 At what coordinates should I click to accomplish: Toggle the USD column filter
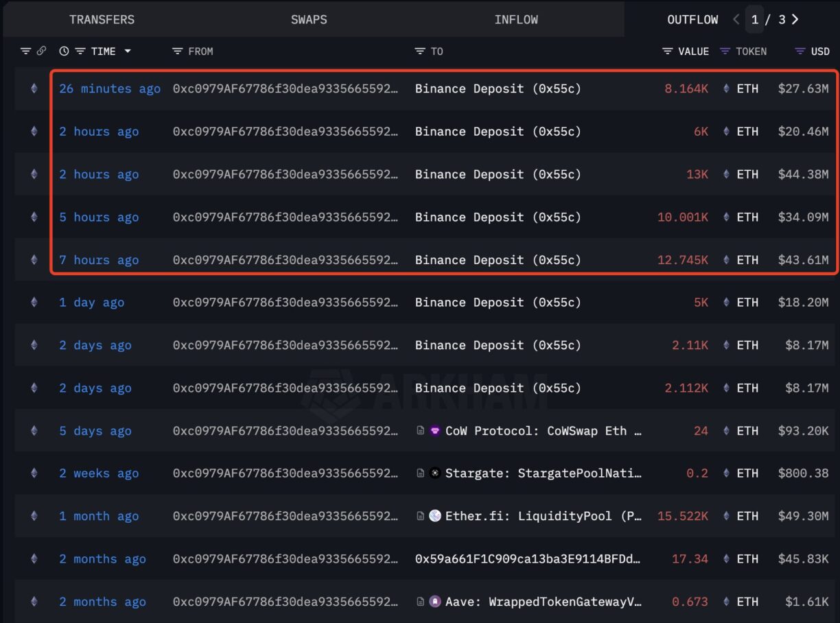point(800,51)
